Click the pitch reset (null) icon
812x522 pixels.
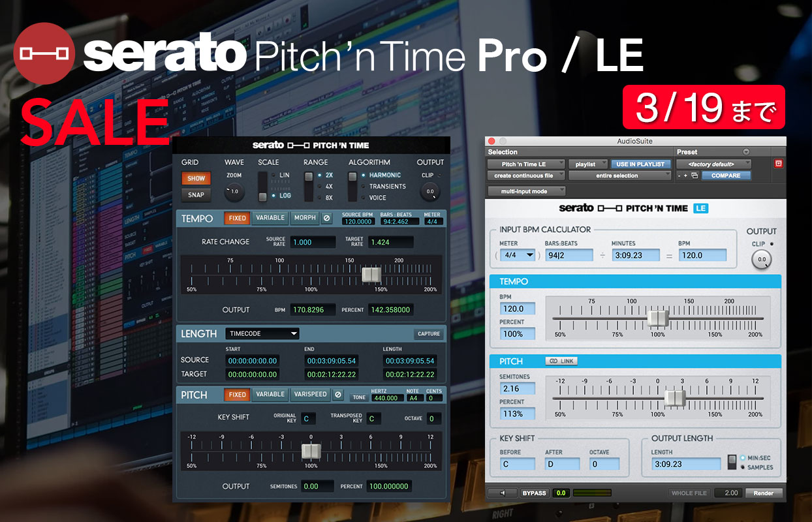[x=337, y=395]
